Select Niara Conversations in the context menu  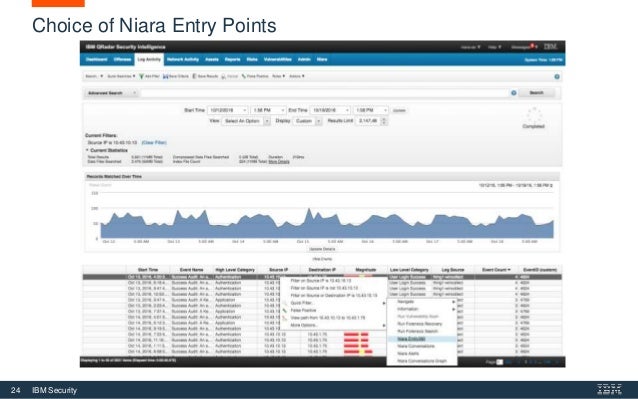(x=416, y=346)
